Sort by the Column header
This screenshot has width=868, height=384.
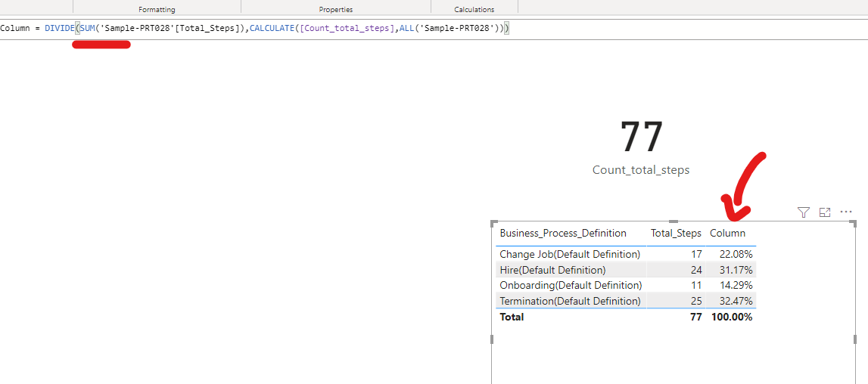[x=727, y=234]
